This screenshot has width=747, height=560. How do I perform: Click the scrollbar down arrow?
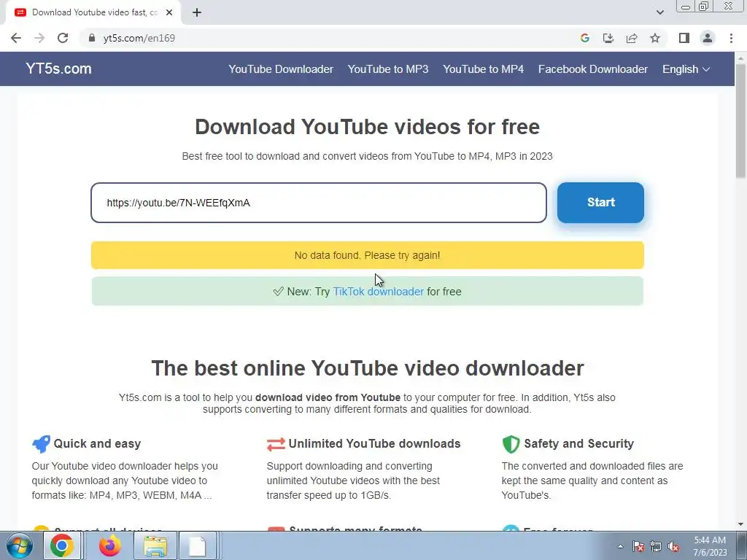(x=741, y=525)
